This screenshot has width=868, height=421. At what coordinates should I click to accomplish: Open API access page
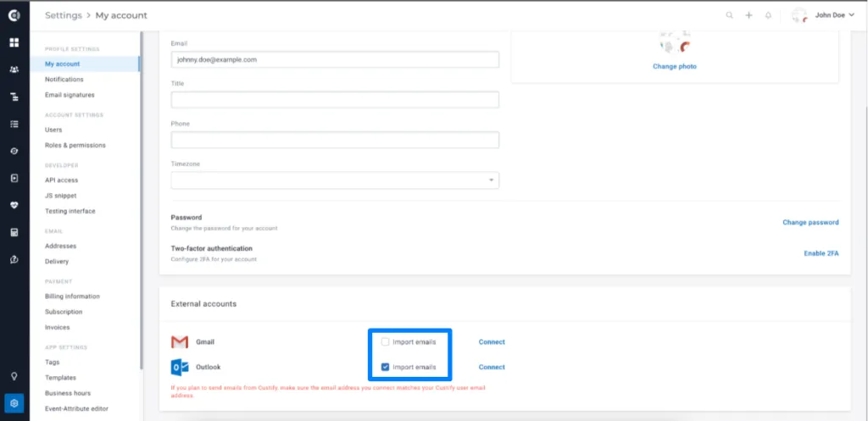61,180
